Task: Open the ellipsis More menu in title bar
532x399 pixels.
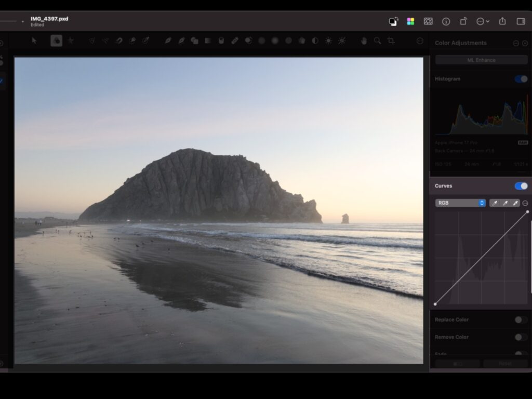Action: click(483, 21)
